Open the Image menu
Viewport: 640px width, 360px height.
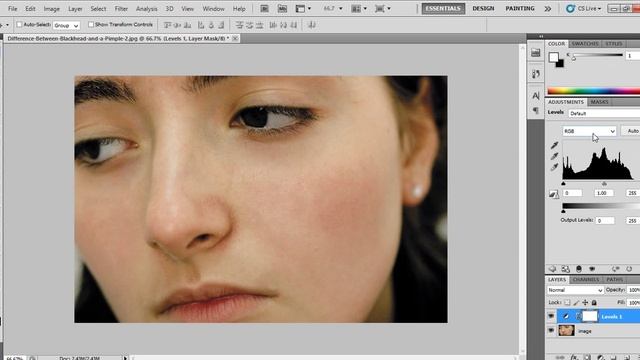coord(51,9)
